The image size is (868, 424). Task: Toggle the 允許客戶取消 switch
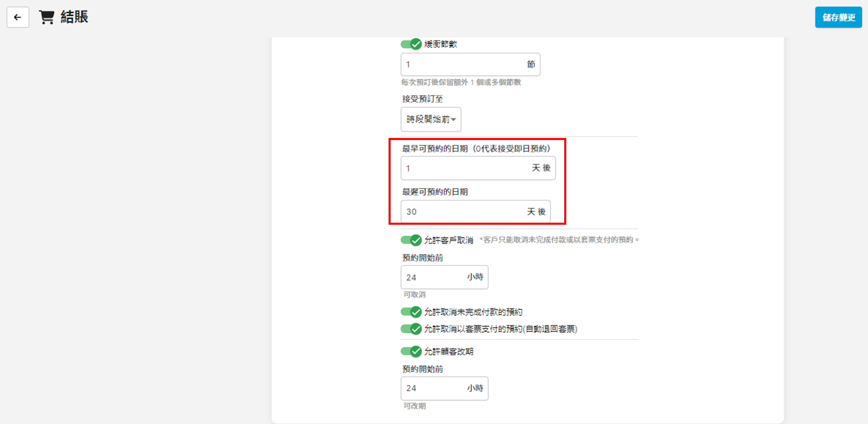pos(411,240)
